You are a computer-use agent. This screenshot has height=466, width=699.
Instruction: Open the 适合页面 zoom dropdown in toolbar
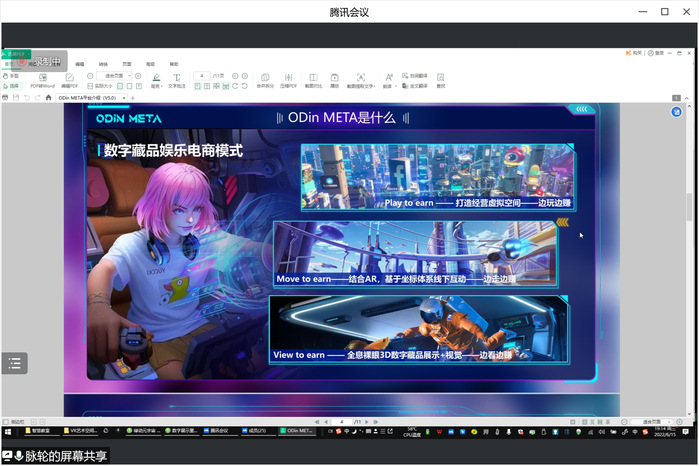tap(114, 76)
